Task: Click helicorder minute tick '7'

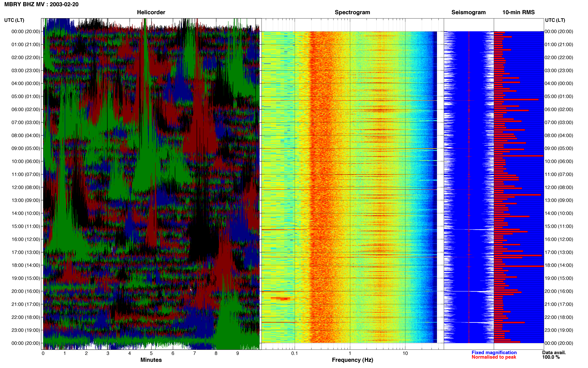Action: (x=195, y=353)
